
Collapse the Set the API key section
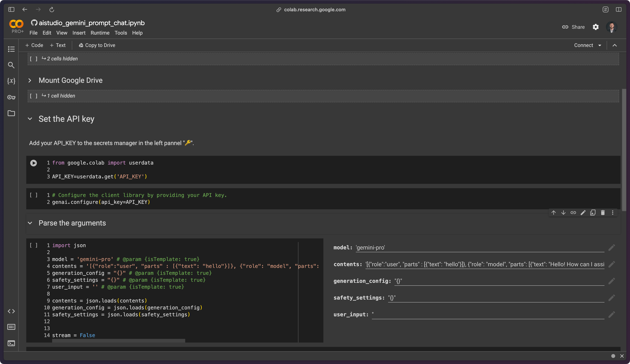[30, 119]
